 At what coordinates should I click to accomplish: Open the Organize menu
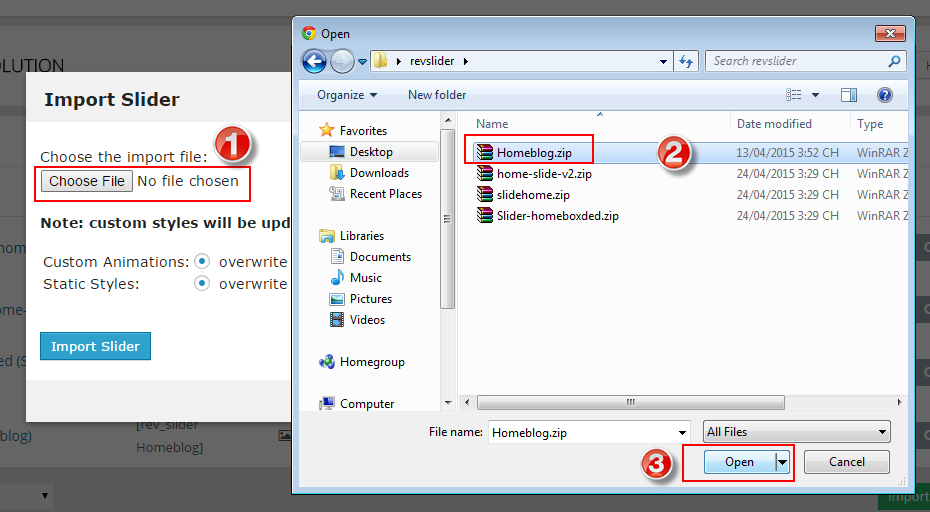[347, 95]
